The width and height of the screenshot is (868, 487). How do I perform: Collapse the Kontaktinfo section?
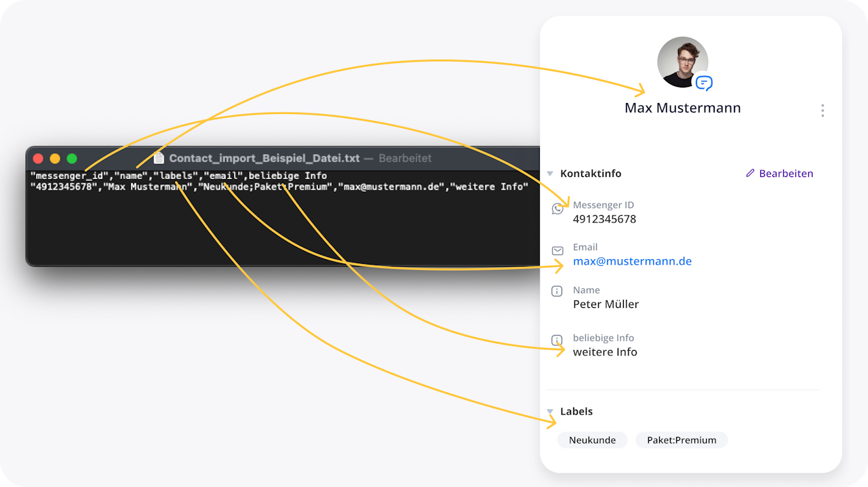pyautogui.click(x=550, y=174)
